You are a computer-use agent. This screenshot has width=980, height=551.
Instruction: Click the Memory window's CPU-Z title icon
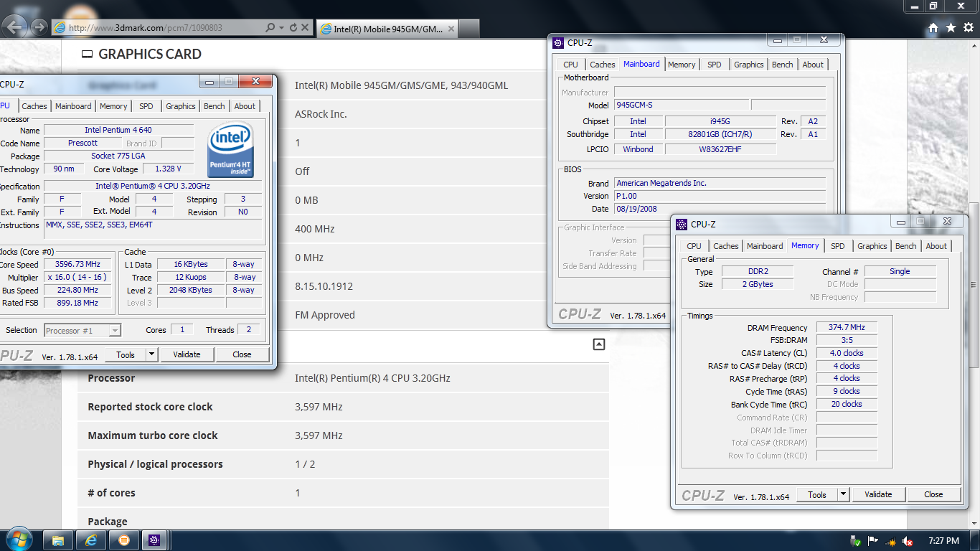click(682, 225)
